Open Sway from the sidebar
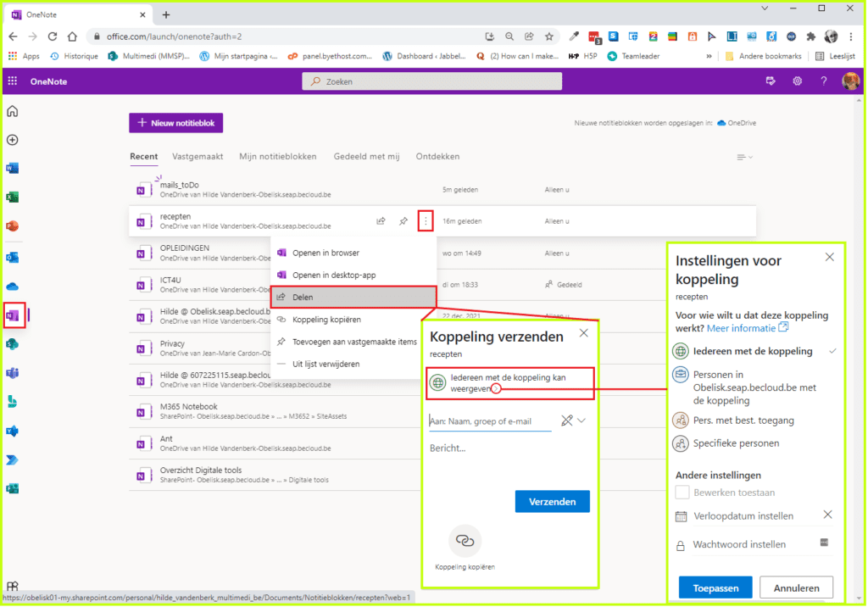 (12, 402)
